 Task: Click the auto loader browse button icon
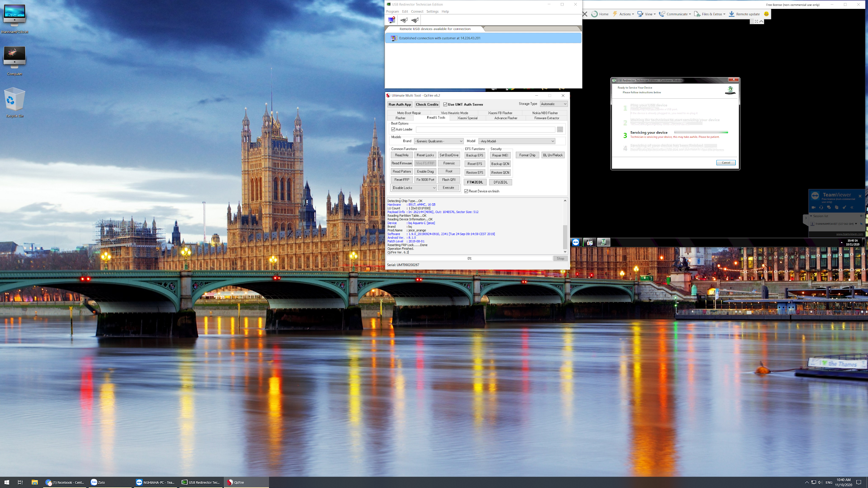(x=560, y=130)
